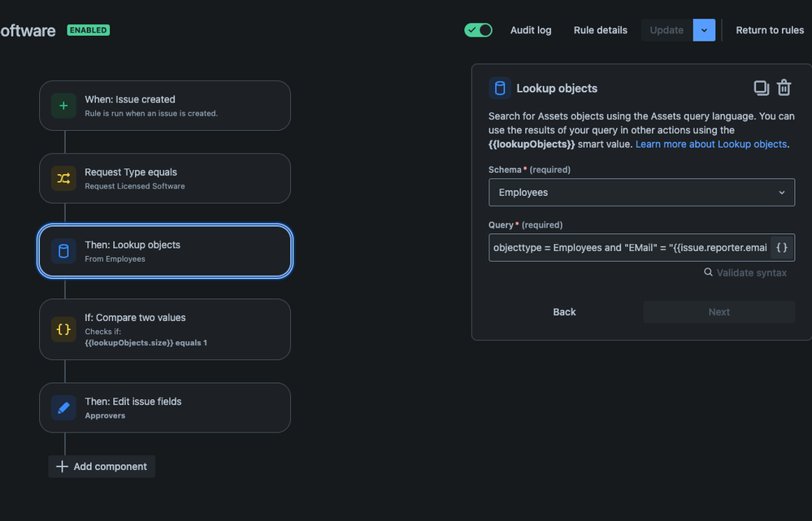This screenshot has height=521, width=812.
Task: Open Rule details tab
Action: click(601, 30)
